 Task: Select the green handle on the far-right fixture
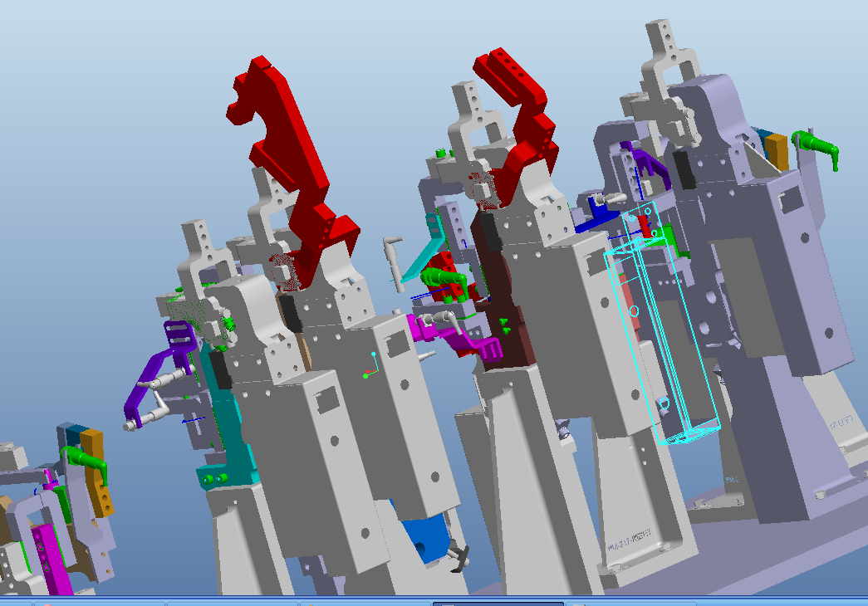pos(816,147)
